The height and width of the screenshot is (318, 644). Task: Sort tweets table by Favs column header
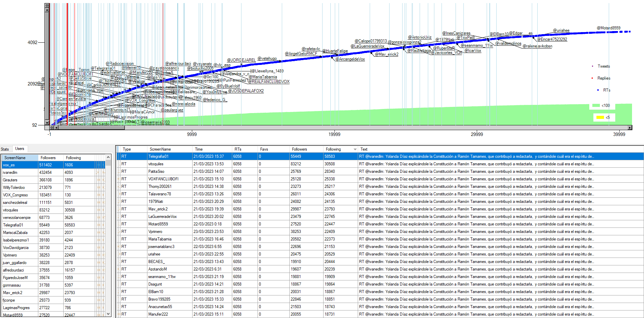tap(274, 149)
